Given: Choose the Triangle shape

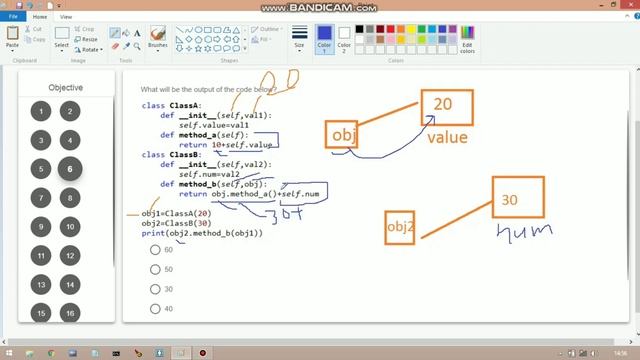Looking at the screenshot, I should coord(236,30).
